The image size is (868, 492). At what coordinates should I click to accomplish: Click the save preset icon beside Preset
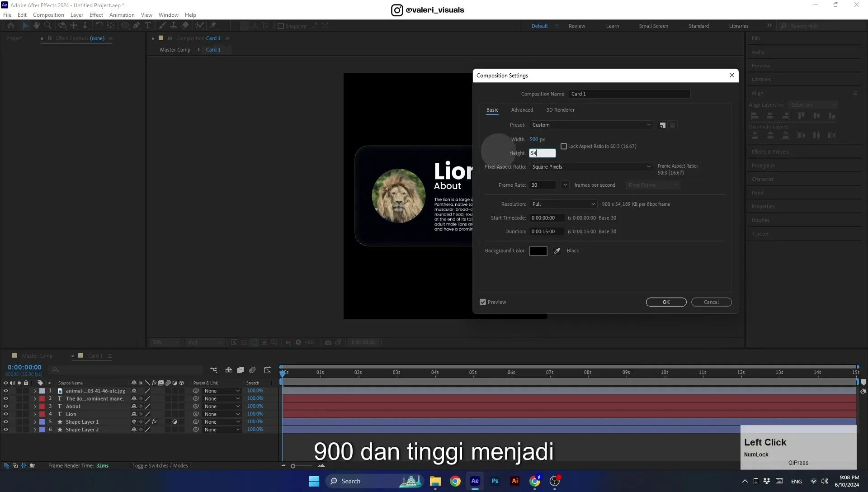(663, 125)
